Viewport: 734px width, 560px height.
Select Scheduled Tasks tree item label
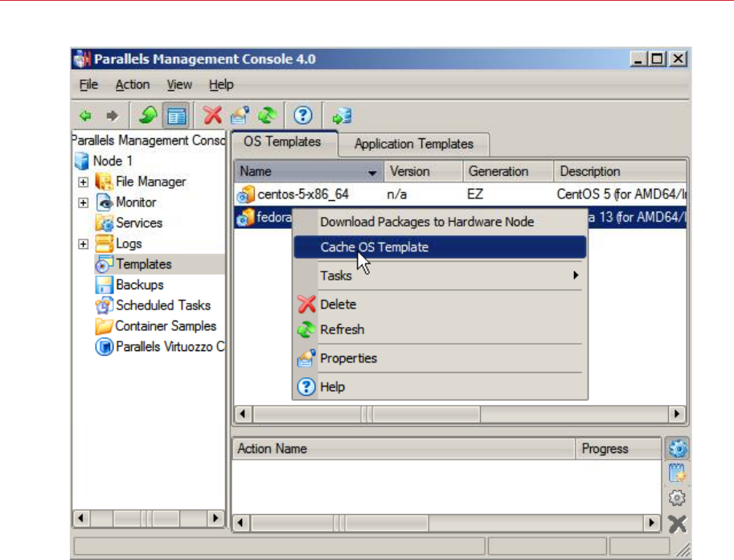tap(163, 305)
